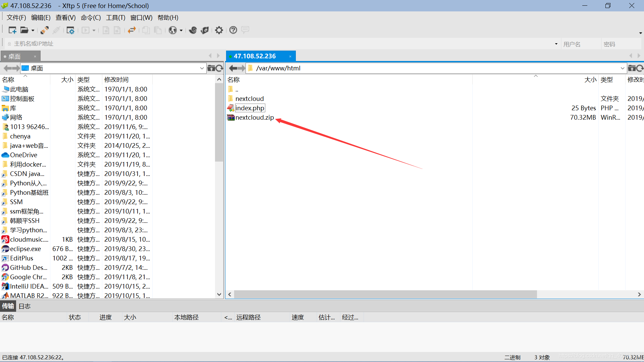Click the 用户名 input field
The height and width of the screenshot is (362, 644).
[x=581, y=44]
